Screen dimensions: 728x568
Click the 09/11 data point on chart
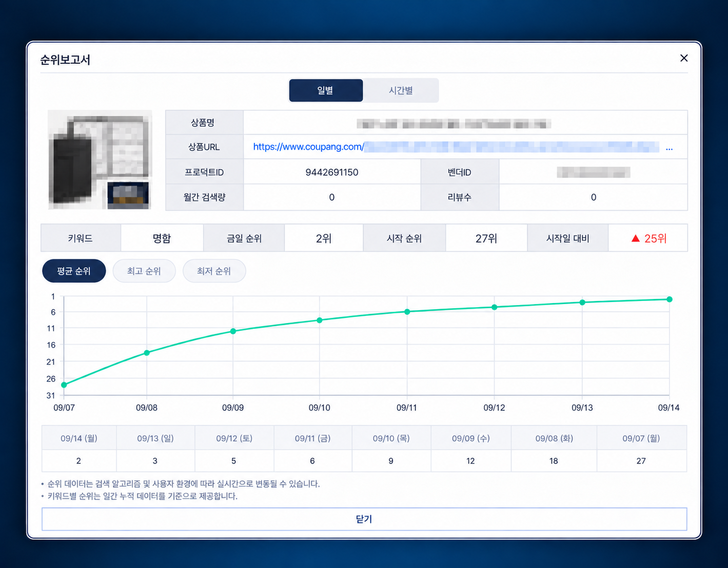pyautogui.click(x=407, y=312)
